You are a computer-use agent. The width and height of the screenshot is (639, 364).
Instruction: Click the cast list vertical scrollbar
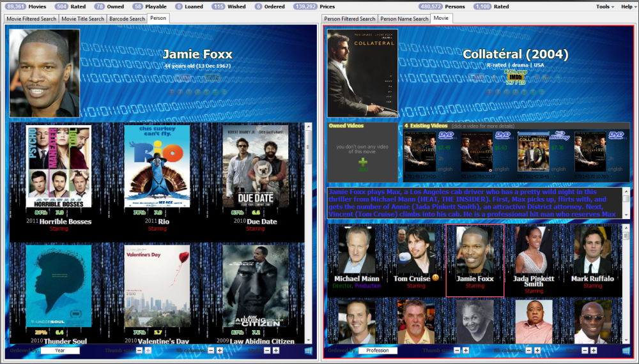tap(626, 284)
